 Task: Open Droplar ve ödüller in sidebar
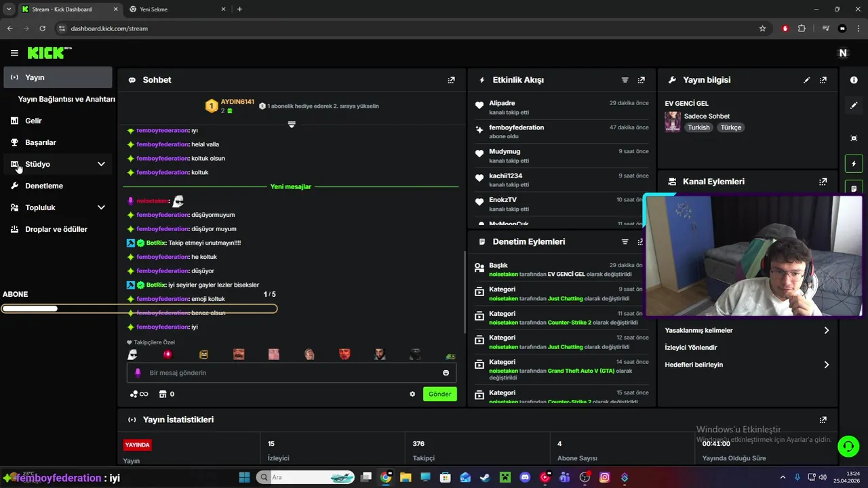(58, 229)
